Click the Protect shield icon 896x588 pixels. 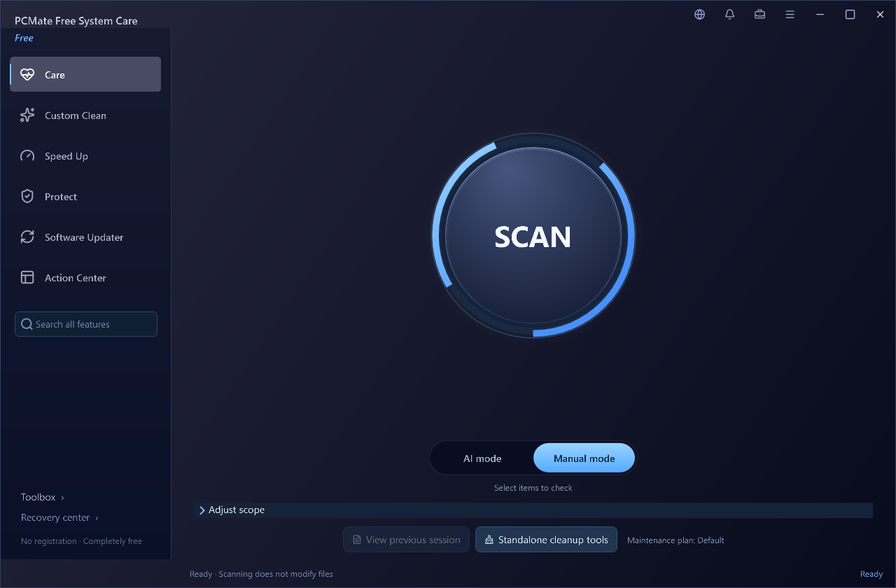[x=27, y=197]
